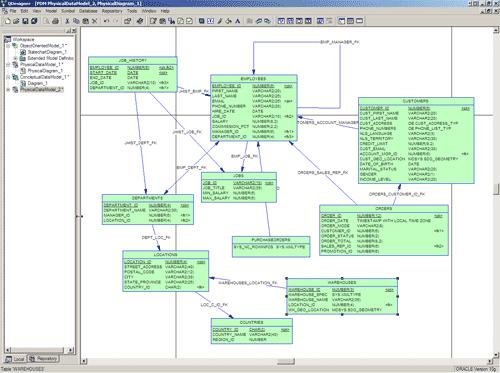Click the New document toolbar icon
The height and width of the screenshot is (373, 500).
[7, 21]
